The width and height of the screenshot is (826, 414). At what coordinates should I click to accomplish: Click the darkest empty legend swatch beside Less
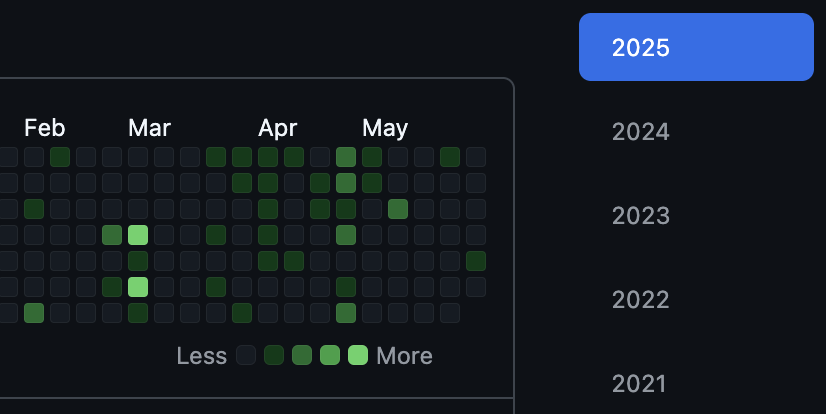pyautogui.click(x=246, y=355)
